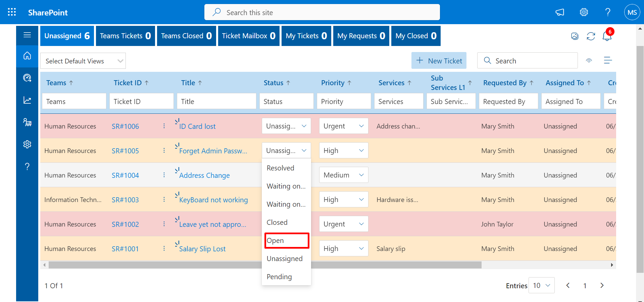The width and height of the screenshot is (644, 302).
Task: Switch to the Teams Tickets tab
Action: [x=125, y=36]
